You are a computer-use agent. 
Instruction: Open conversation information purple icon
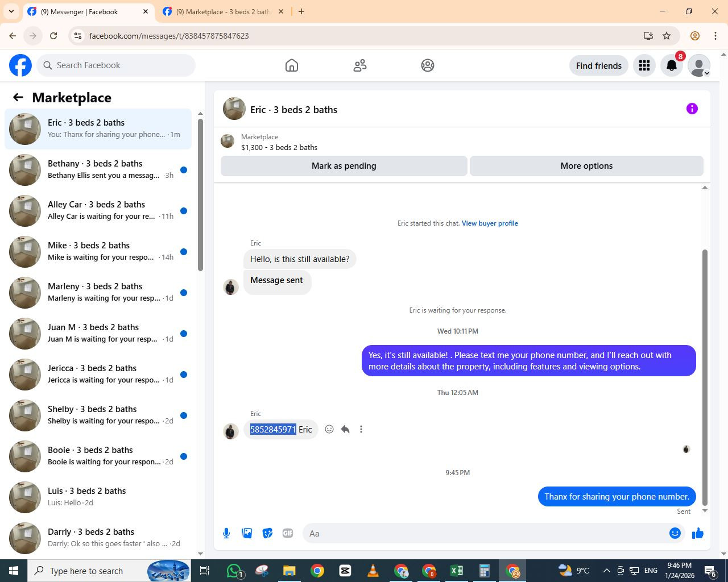pyautogui.click(x=692, y=109)
